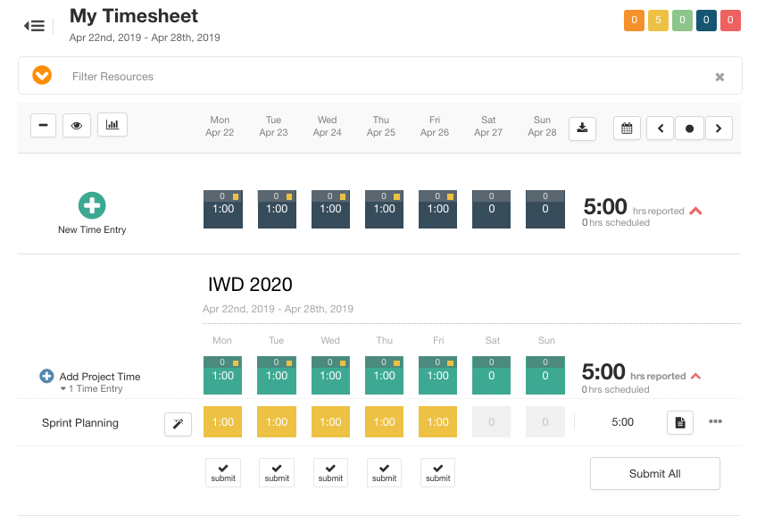Go to the previous week arrow
The image size is (765, 532).
(660, 128)
